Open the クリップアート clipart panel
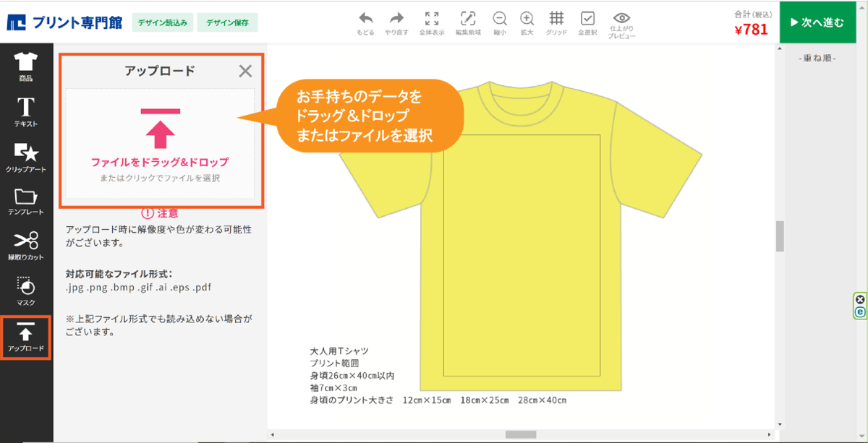Screen dimensions: 868x443 pyautogui.click(x=26, y=157)
